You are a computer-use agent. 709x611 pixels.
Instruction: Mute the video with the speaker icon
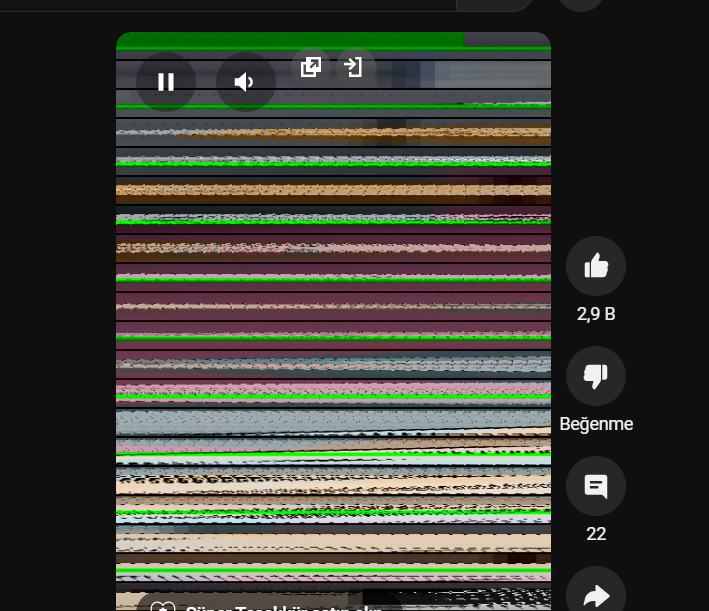click(246, 82)
